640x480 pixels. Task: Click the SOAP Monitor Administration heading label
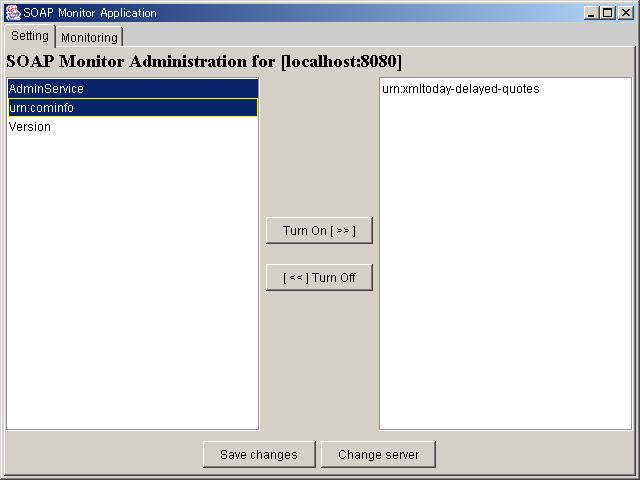point(204,61)
